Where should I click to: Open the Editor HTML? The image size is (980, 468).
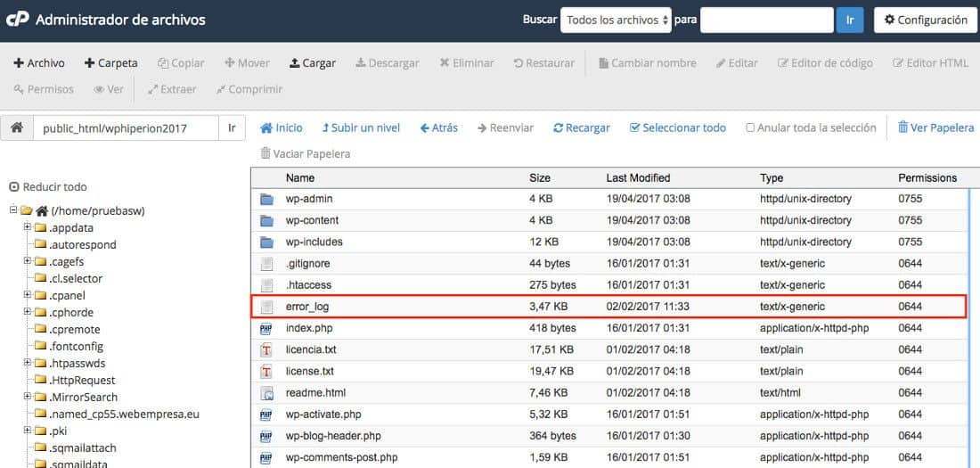pos(931,63)
